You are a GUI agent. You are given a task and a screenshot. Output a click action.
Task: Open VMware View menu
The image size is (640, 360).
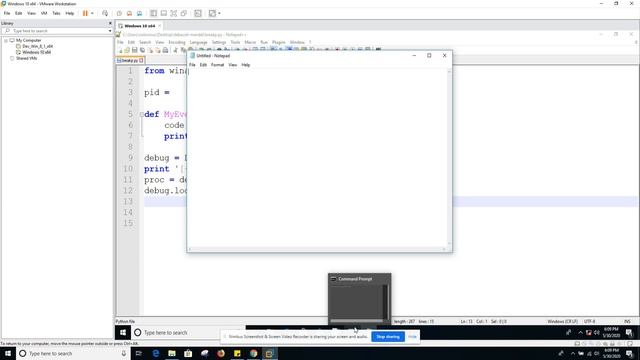click(31, 13)
